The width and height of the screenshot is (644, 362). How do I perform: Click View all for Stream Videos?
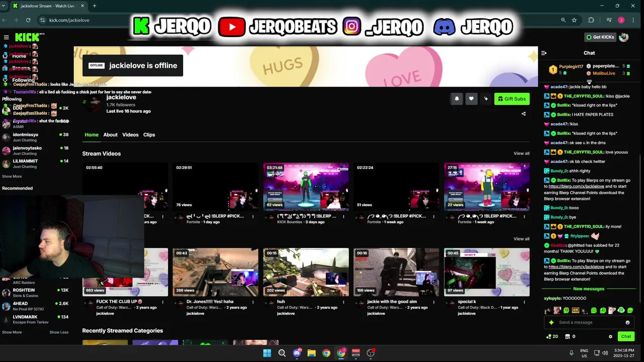(521, 153)
